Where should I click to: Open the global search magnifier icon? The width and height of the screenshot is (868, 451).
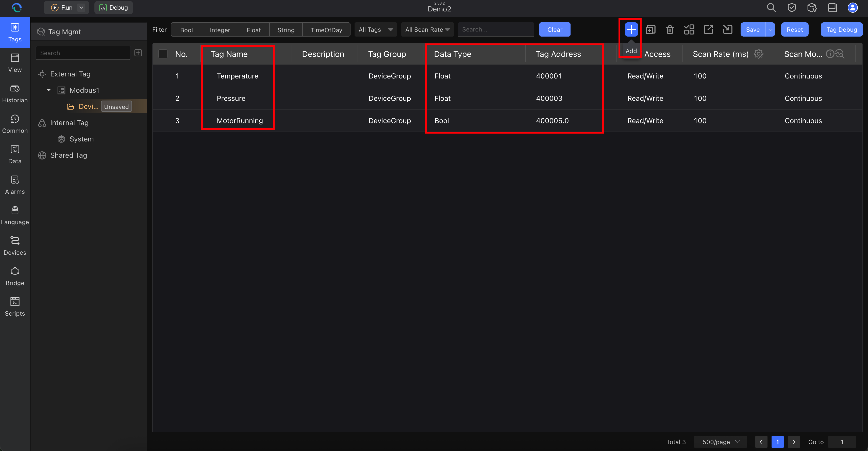[771, 8]
